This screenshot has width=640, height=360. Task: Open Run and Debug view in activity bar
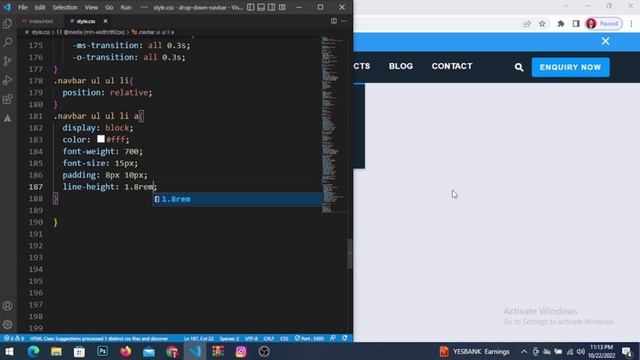(7, 80)
